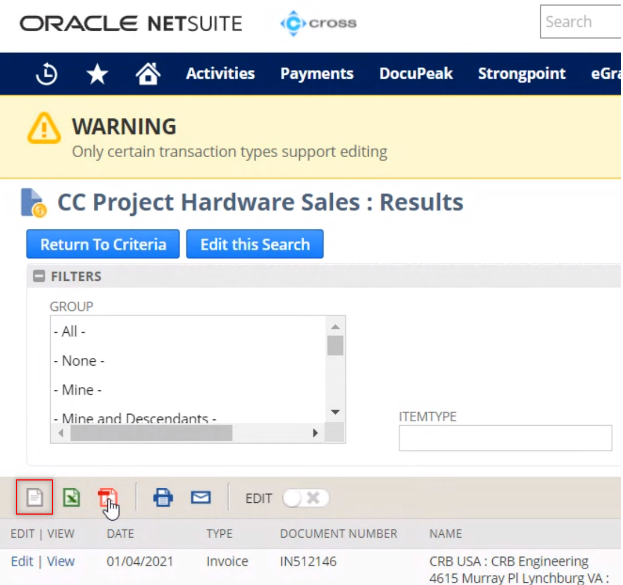Screen dimensions: 623x585
Task: Open the Shortcuts star icon
Action: [97, 74]
